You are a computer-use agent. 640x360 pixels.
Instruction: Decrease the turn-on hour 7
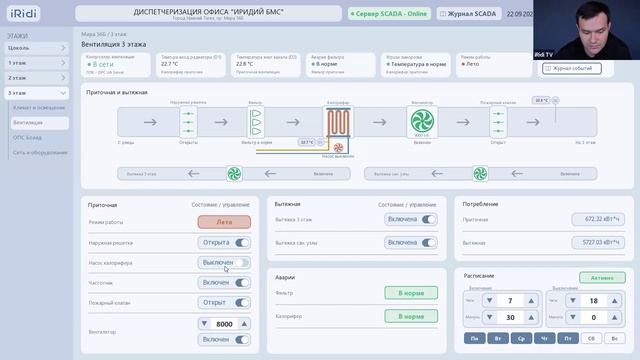point(489,301)
